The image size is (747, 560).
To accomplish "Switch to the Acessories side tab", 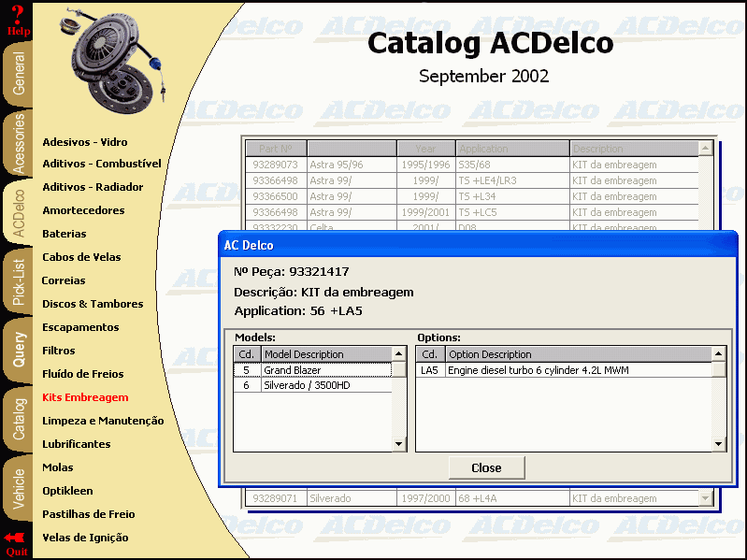I will [x=18, y=143].
